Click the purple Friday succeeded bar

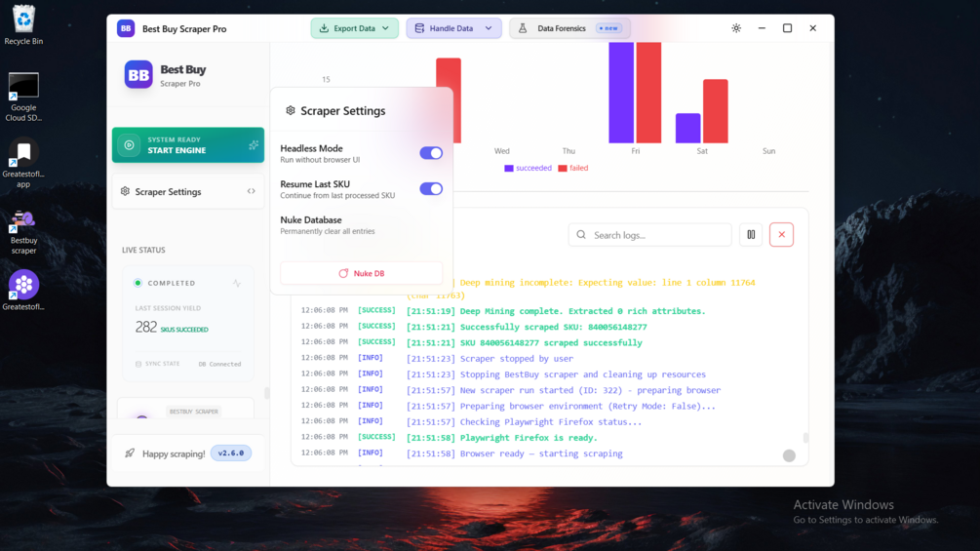(x=621, y=93)
